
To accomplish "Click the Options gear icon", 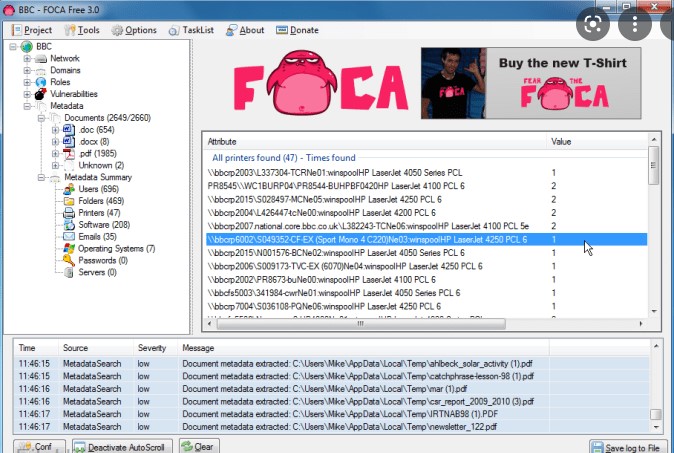I will click(x=117, y=30).
